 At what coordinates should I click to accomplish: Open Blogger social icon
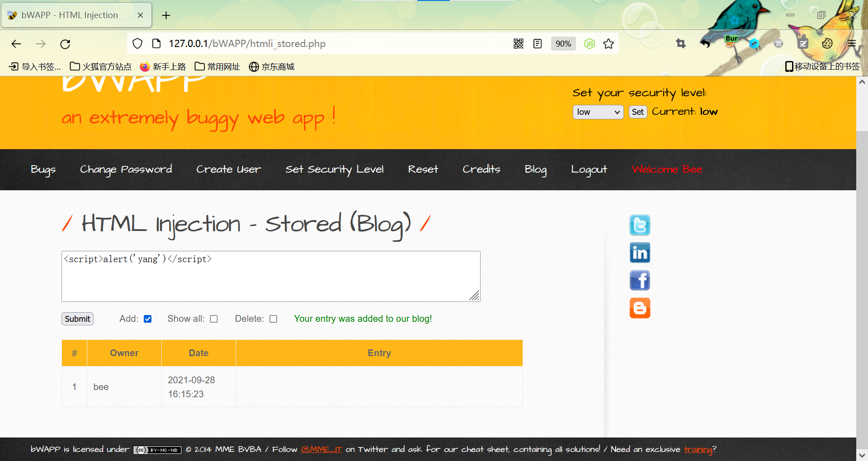tap(640, 308)
